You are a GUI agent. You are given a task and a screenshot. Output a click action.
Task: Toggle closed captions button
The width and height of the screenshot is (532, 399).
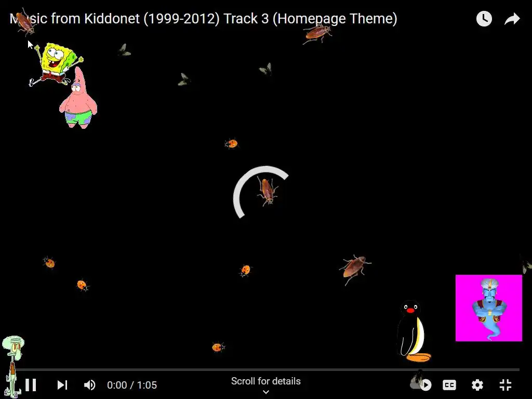tap(449, 385)
